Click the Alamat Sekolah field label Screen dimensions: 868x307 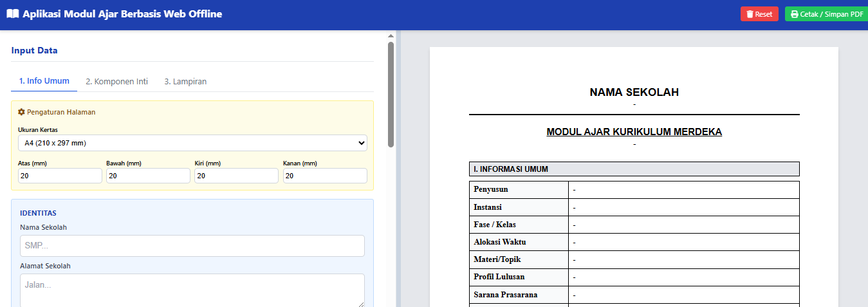(x=45, y=266)
